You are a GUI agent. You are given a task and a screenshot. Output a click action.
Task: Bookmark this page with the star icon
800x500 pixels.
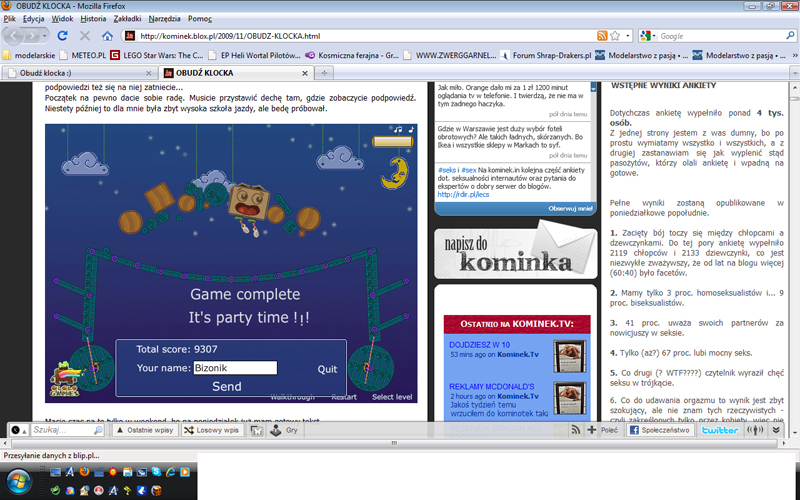tap(615, 36)
